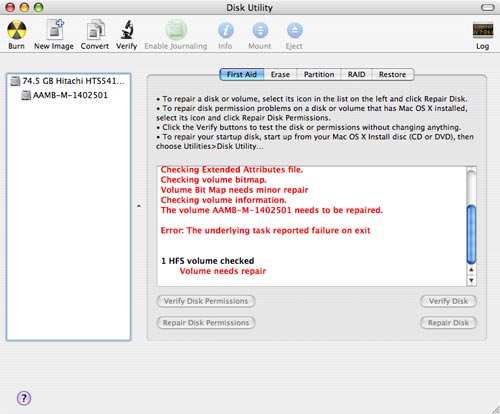The width and height of the screenshot is (500, 414).
Task: Click the Repair Disk button
Action: pyautogui.click(x=448, y=323)
